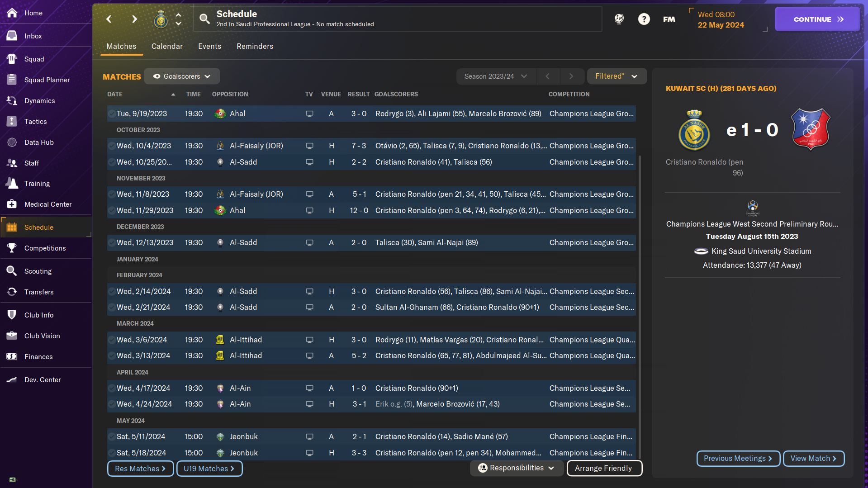Open Medical Center sidebar item
The height and width of the screenshot is (488, 868).
[x=46, y=204]
